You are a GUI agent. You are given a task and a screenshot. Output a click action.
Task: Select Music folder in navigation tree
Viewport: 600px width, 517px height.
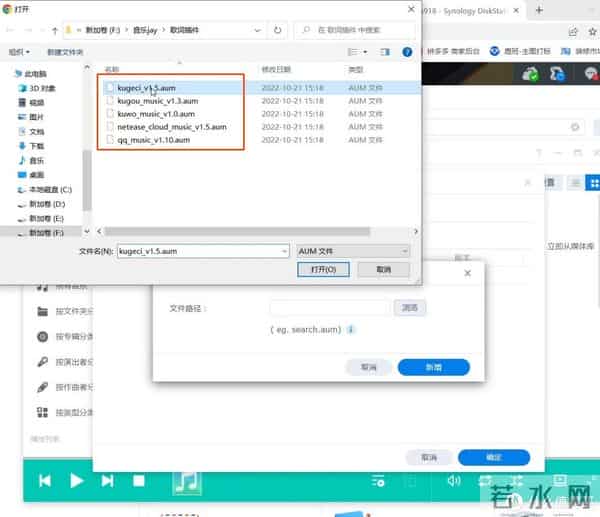(x=31, y=160)
